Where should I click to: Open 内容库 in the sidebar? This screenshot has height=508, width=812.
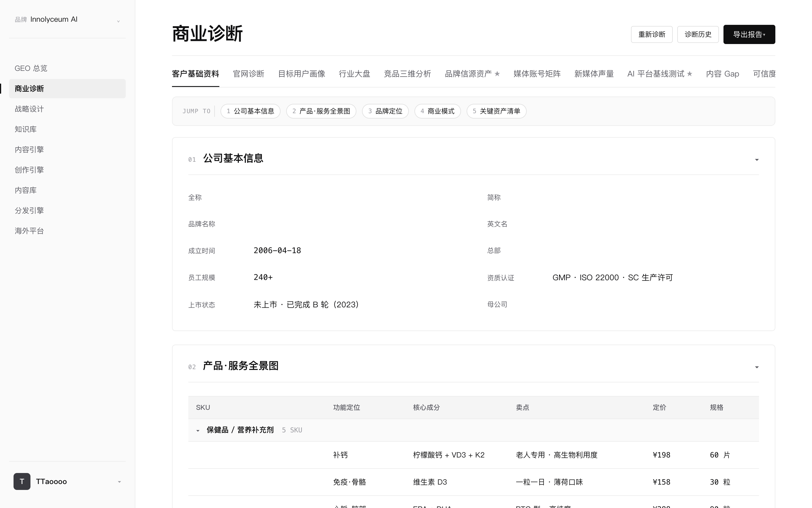tap(67, 190)
